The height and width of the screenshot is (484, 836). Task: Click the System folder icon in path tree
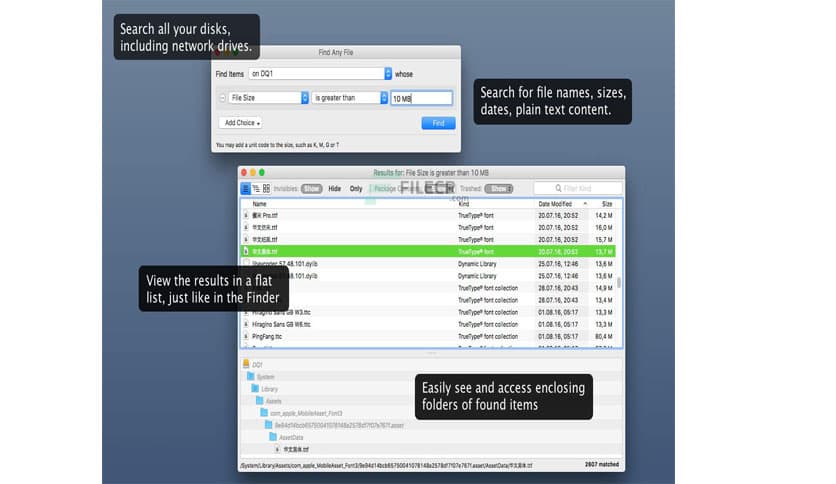tap(251, 376)
